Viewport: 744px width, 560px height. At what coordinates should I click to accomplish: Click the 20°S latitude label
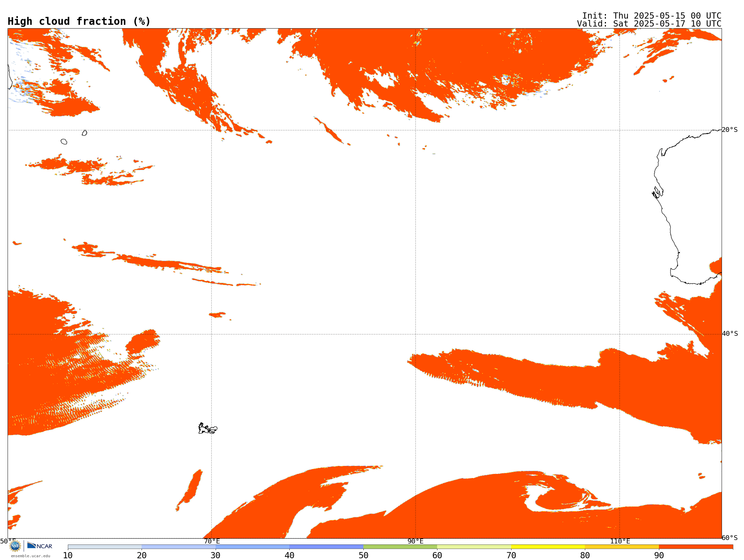(730, 130)
